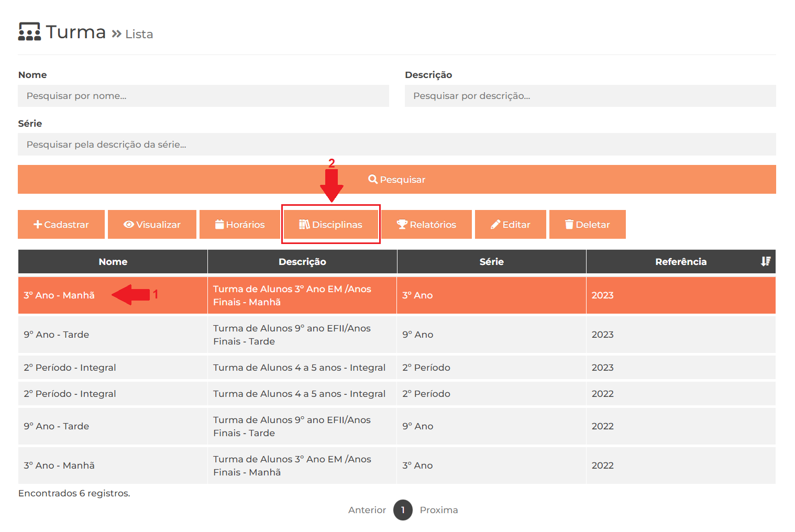Viewport: 795px width, 532px height.
Task: Click 4 a 5 anos description in 2022 row
Action: (299, 394)
